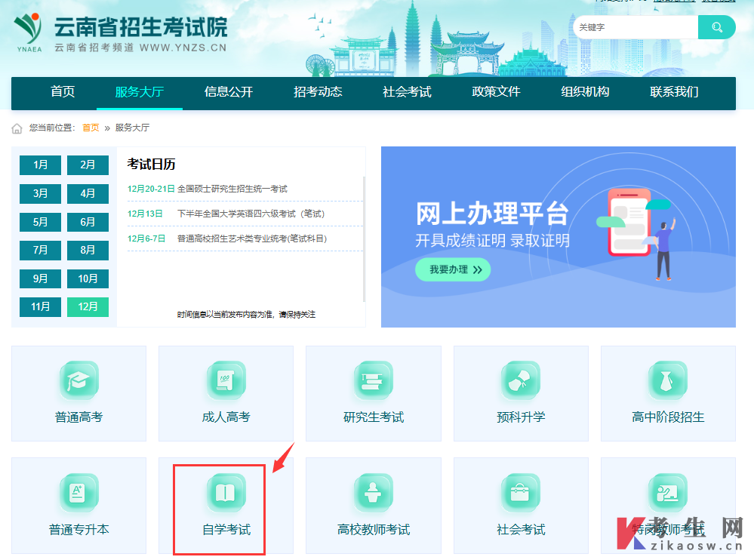
Task: Click 12月20-21日 date text
Action: (x=151, y=189)
